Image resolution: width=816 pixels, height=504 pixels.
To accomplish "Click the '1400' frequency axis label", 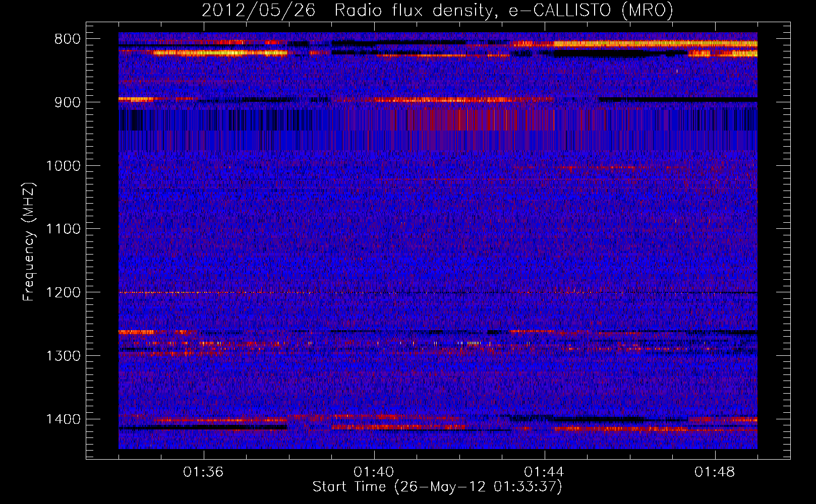I will coord(64,419).
